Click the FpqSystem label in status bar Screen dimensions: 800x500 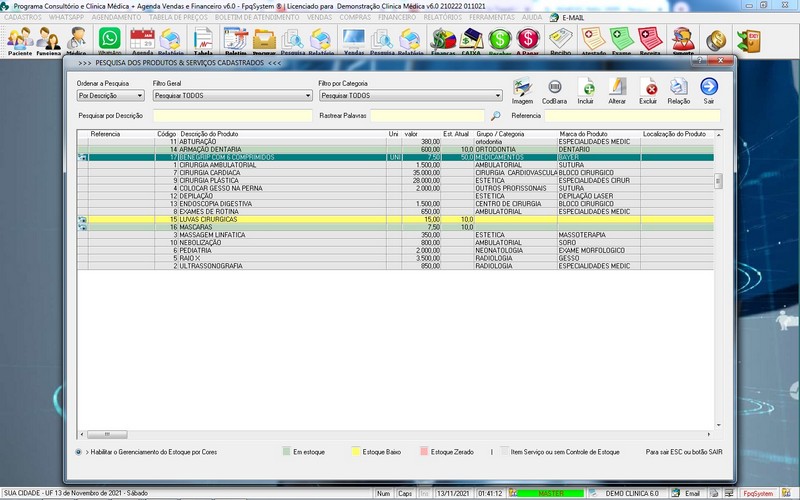758,493
